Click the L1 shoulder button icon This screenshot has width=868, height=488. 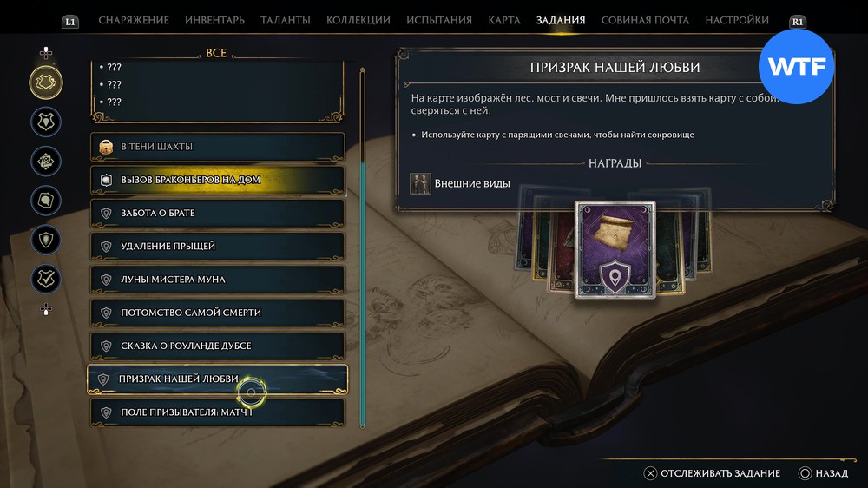(x=70, y=22)
